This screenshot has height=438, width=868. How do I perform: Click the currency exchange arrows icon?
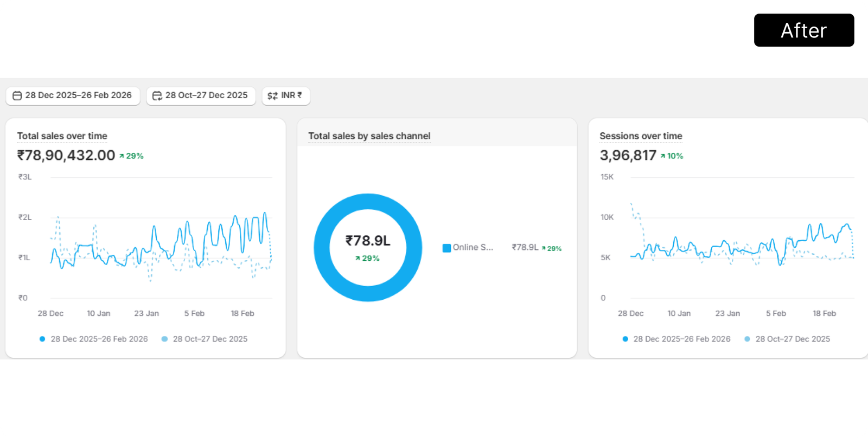(x=272, y=96)
